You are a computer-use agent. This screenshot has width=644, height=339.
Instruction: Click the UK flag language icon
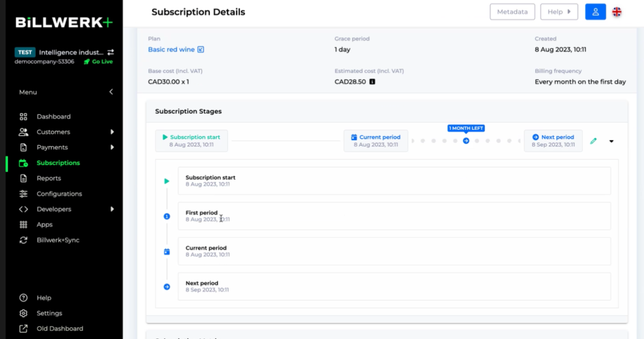pos(617,12)
